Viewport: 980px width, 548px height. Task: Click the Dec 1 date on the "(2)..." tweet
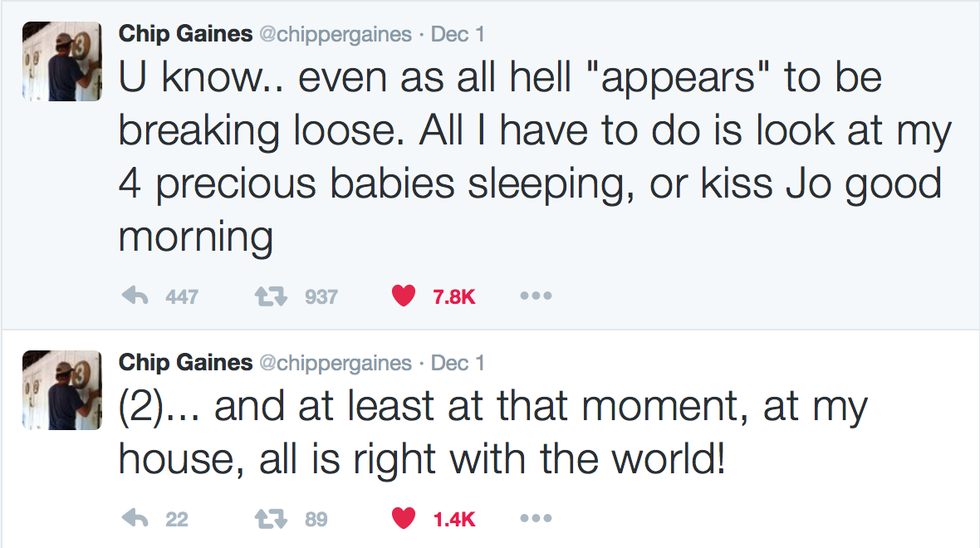(x=458, y=362)
